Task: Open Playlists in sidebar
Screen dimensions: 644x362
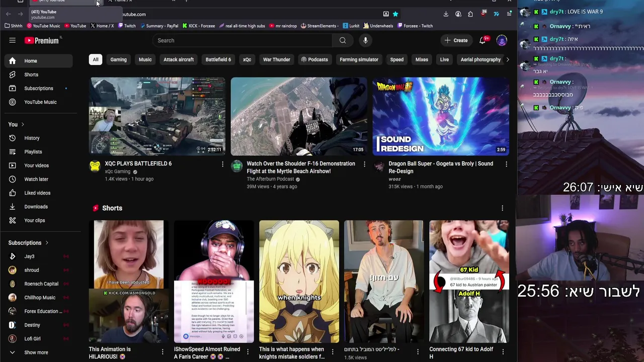Action: click(39, 152)
